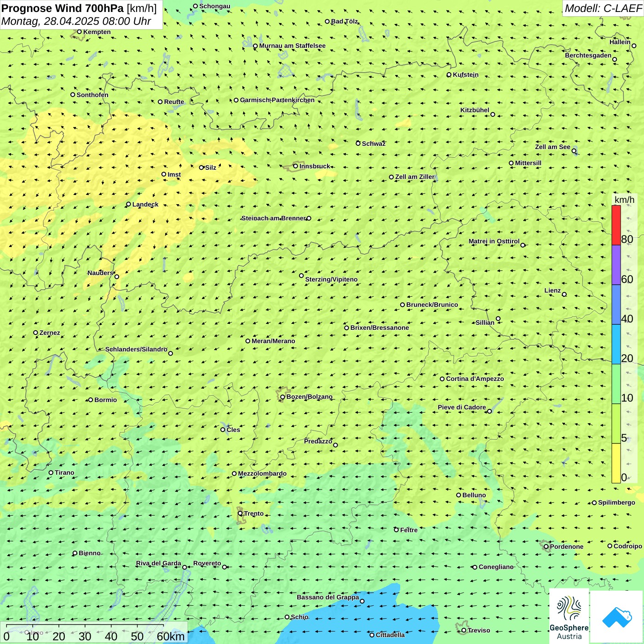The width and height of the screenshot is (644, 644).
Task: Select the Sterzing/Vipiteno label
Action: (331, 279)
